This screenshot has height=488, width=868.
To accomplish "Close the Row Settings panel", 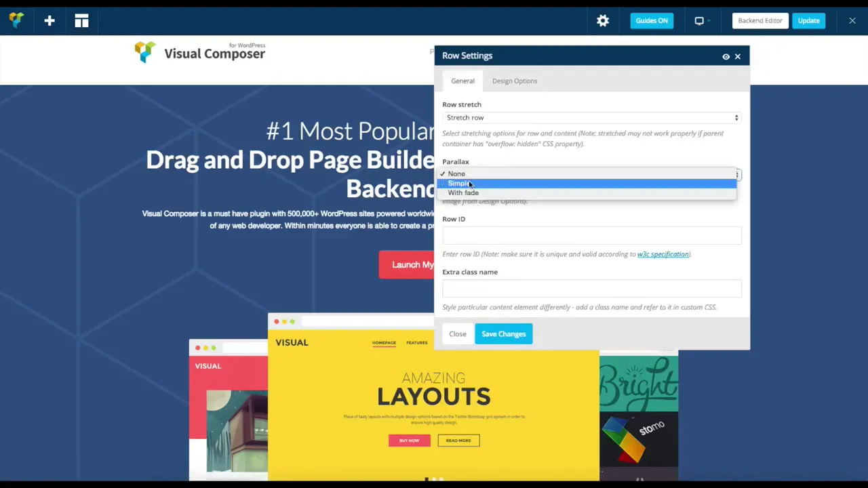I will click(738, 56).
